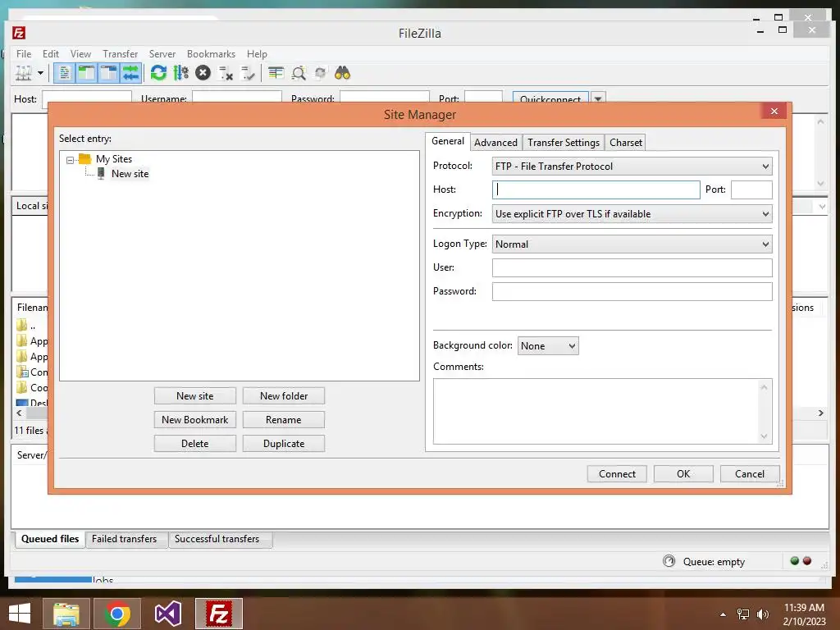
Task: Switch to the Charset tab
Action: tap(626, 143)
